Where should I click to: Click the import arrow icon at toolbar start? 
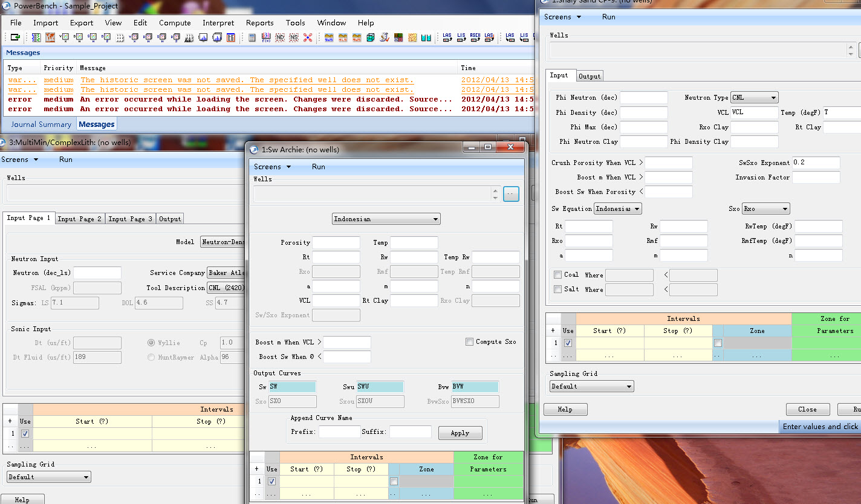pos(15,37)
